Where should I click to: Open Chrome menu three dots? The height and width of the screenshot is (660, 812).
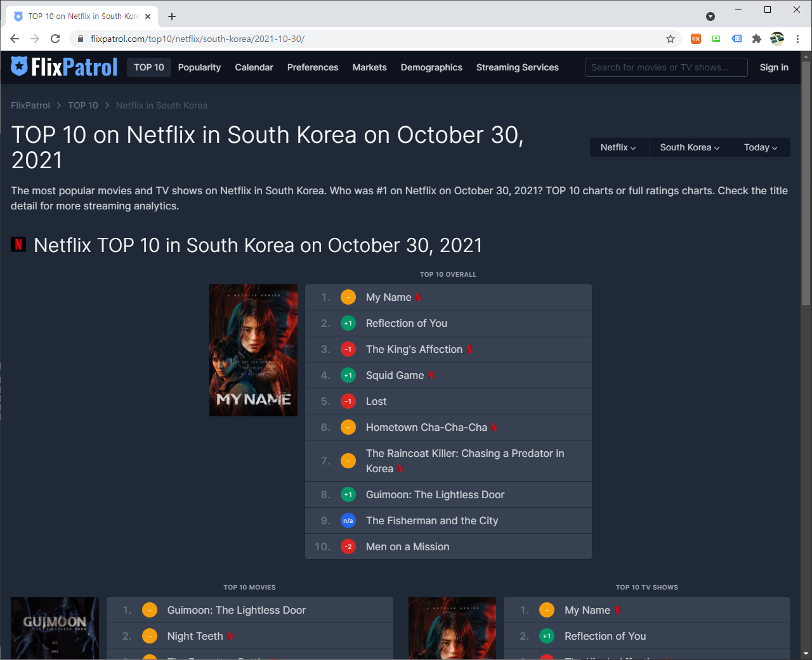tap(797, 39)
